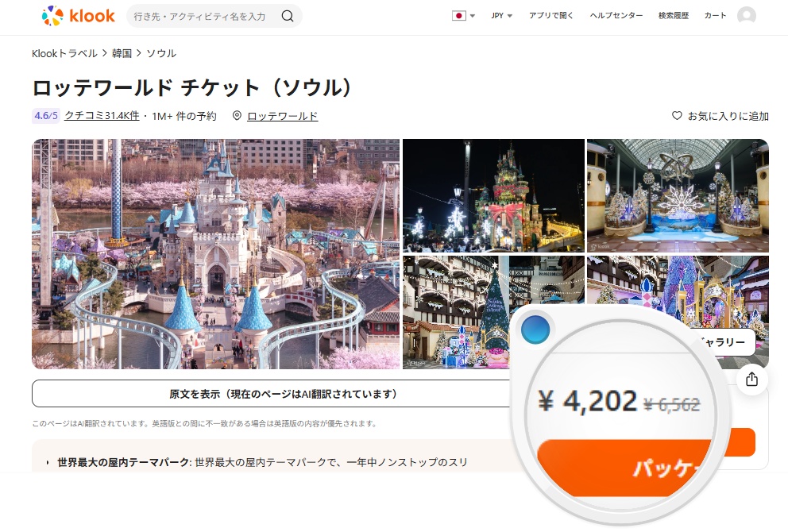Open ヘルプセンター menu item
The image size is (788, 532).
(x=616, y=16)
